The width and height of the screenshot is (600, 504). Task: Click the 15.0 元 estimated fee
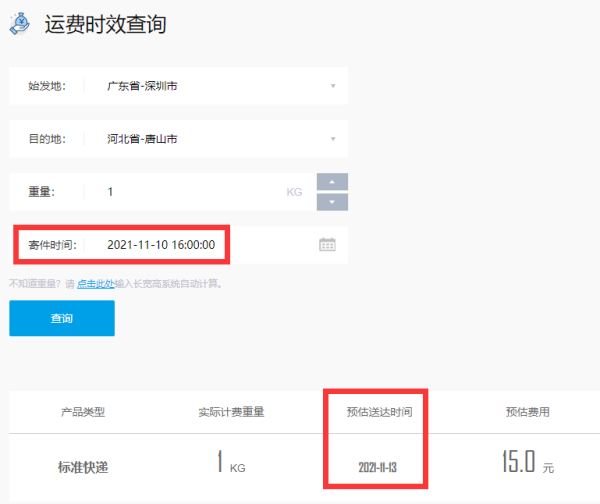526,464
